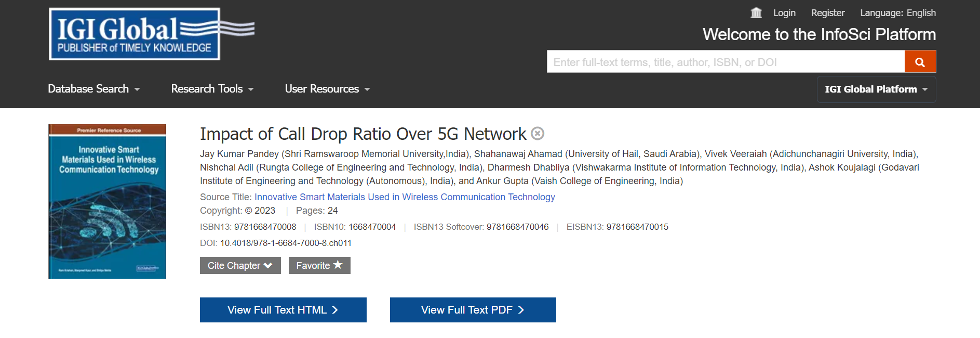Screen dimensions: 980x338
Task: Expand the IGI Global Platform dropdown
Action: tap(876, 89)
